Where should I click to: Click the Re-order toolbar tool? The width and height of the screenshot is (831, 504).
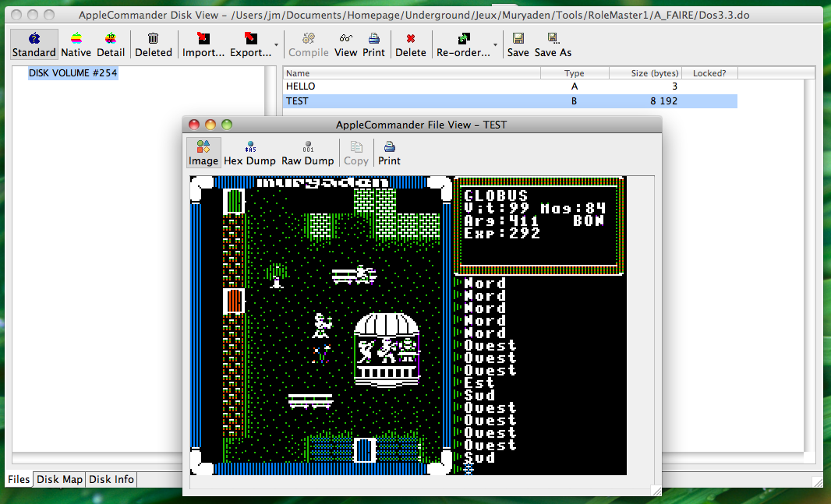tap(463, 44)
